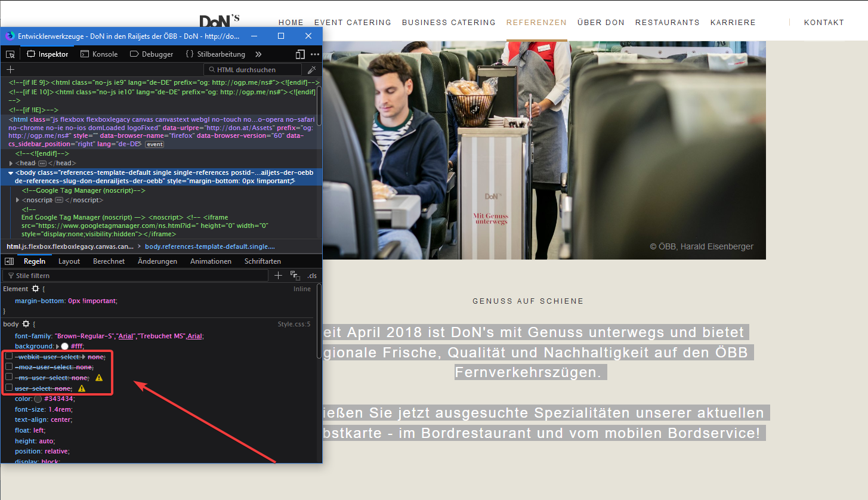Open KONTAKT in the website navigation

click(824, 23)
